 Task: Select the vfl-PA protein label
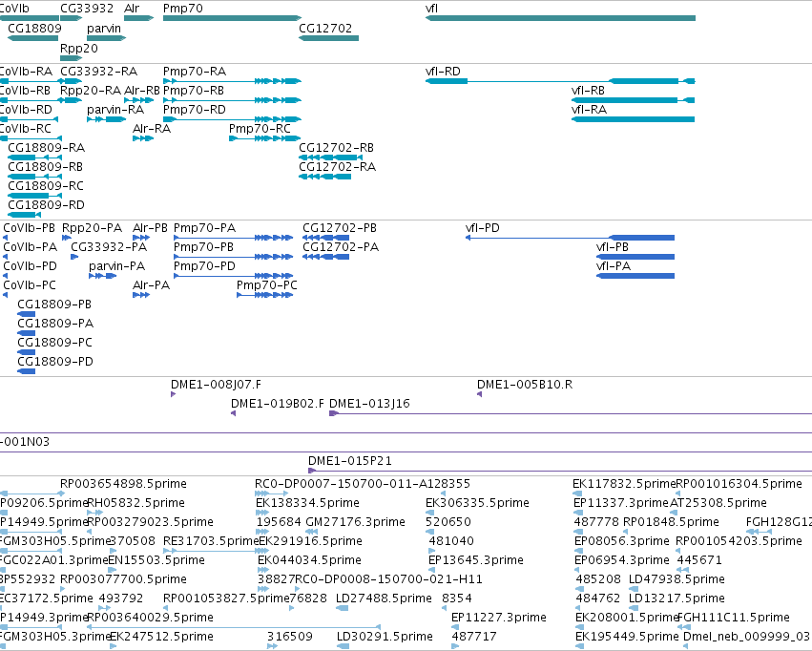614,266
